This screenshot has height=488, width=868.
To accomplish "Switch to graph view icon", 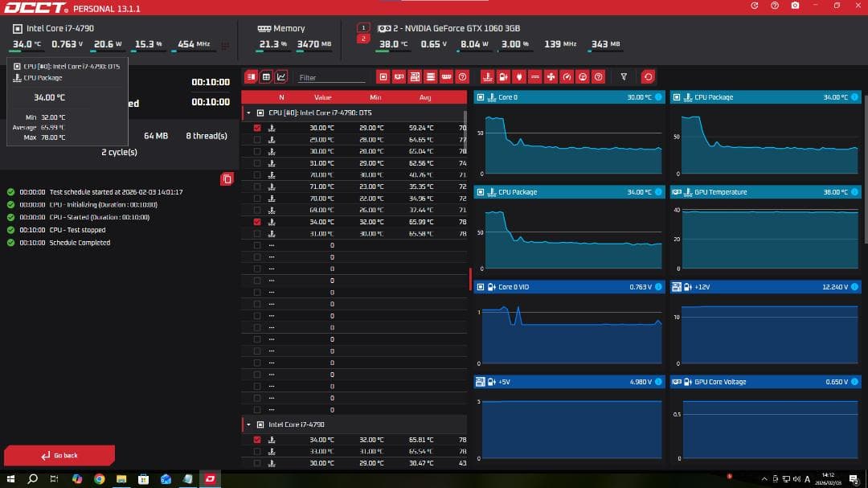I will [x=281, y=77].
